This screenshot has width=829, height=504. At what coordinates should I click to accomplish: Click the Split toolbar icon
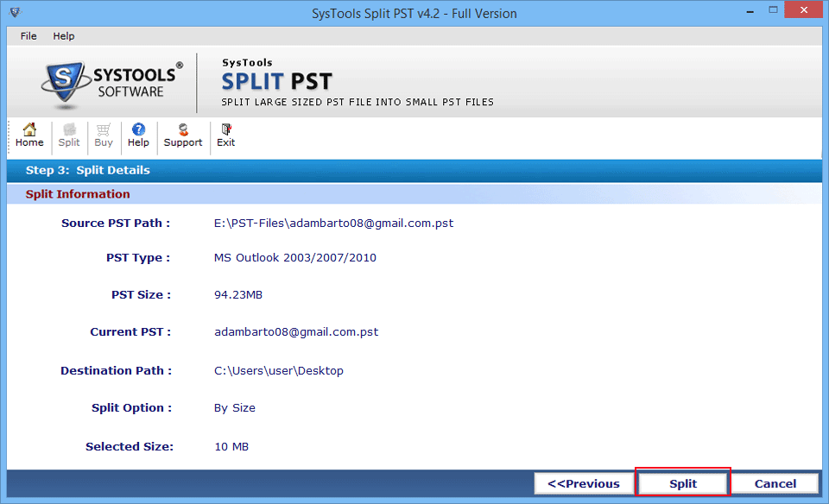[69, 135]
